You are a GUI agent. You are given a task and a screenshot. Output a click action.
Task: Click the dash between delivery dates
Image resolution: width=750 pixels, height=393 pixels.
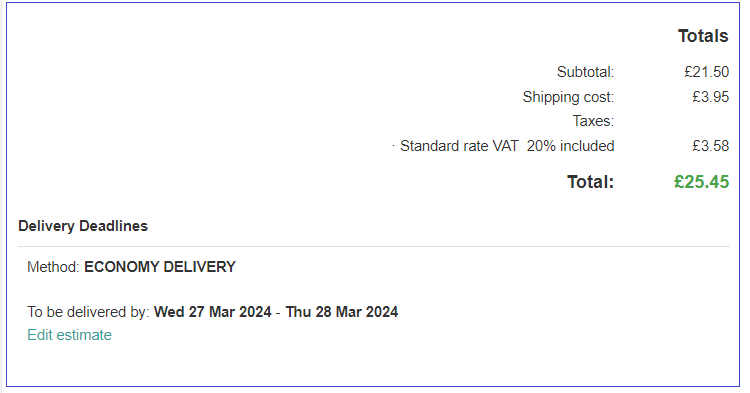pos(278,312)
